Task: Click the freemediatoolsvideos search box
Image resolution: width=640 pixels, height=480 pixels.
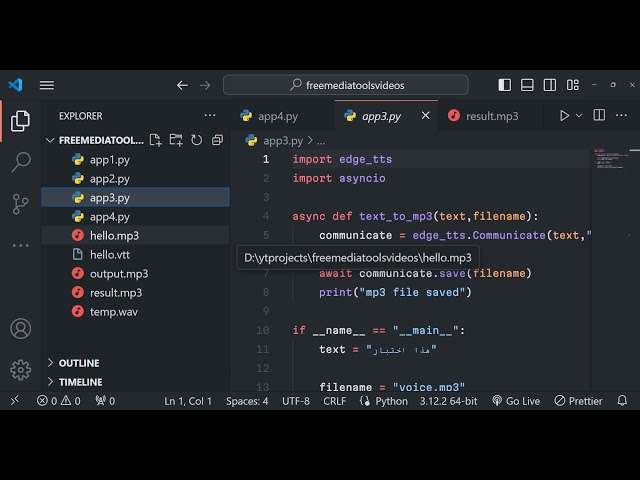Action: tap(346, 85)
